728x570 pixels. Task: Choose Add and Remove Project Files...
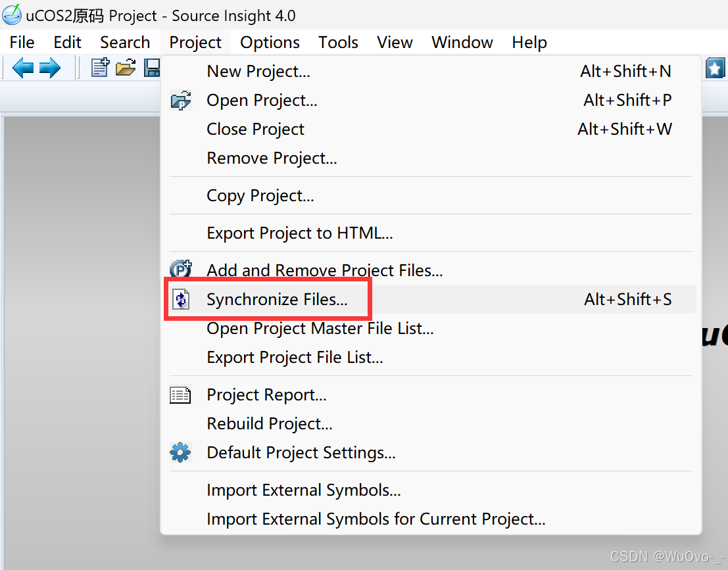[x=430, y=270]
